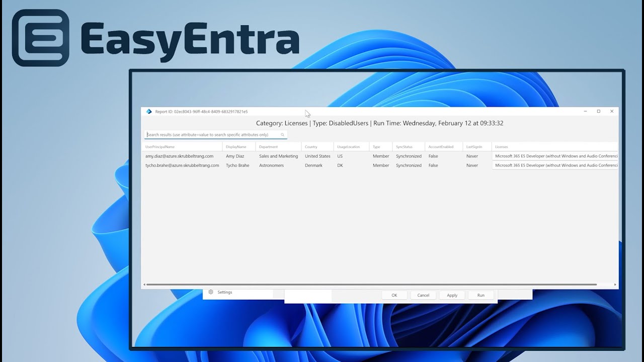
Task: Click Amy Diaz's Licenses cell
Action: [555, 156]
